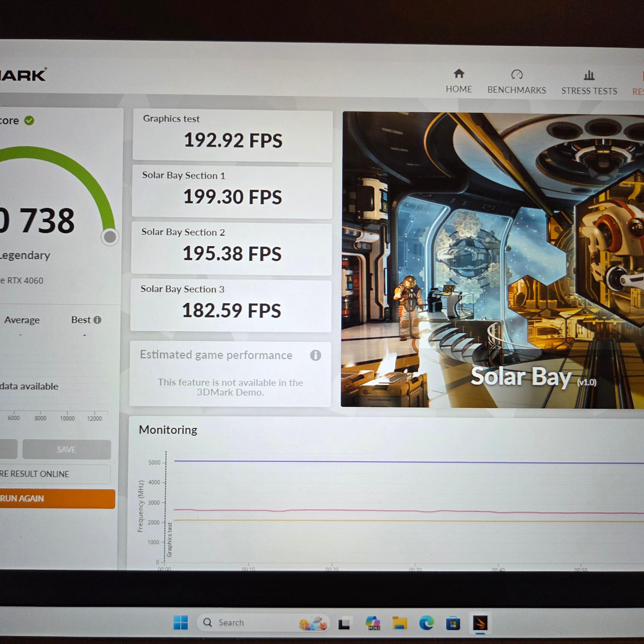Screen dimensions: 644x644
Task: Launch Microsoft Edge from the taskbar
Action: 426,623
